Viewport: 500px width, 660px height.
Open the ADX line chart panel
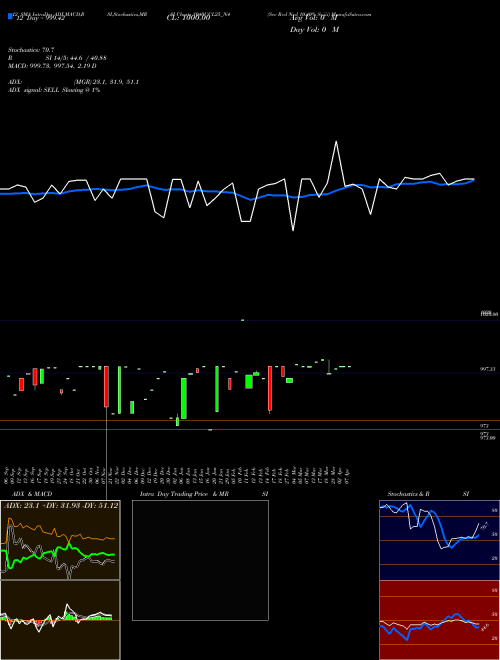[x=60, y=540]
